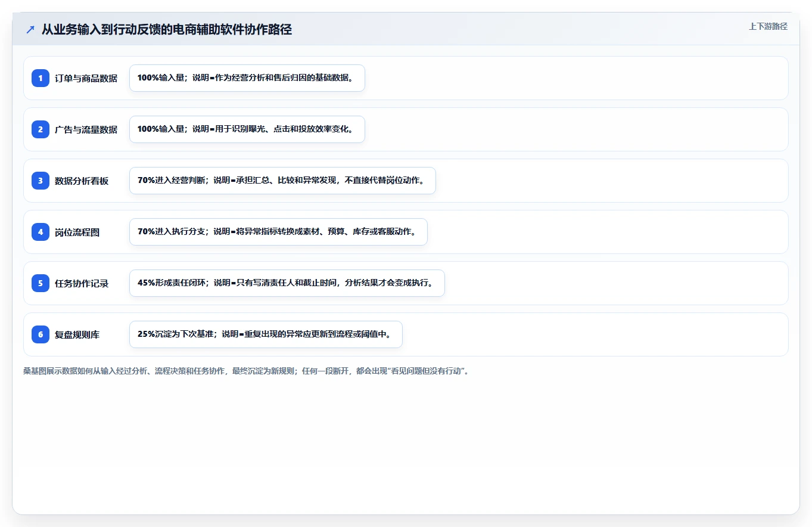This screenshot has width=812, height=527.
Task: Select the 订单与商品数据 label
Action: pyautogui.click(x=86, y=78)
